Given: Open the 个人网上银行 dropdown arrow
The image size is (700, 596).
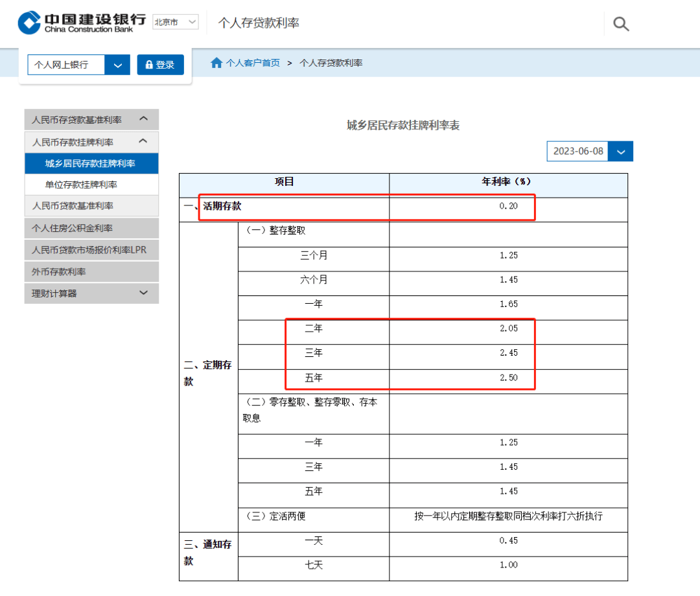Looking at the screenshot, I should 117,65.
